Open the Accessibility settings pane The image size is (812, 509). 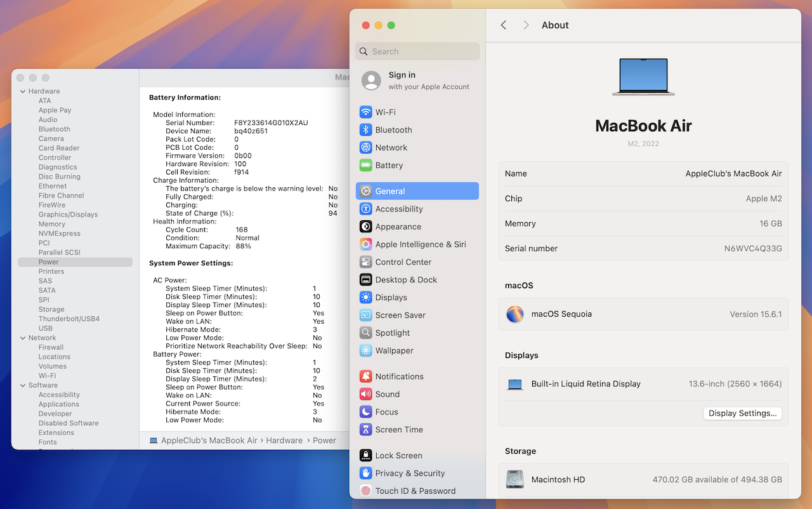point(398,209)
